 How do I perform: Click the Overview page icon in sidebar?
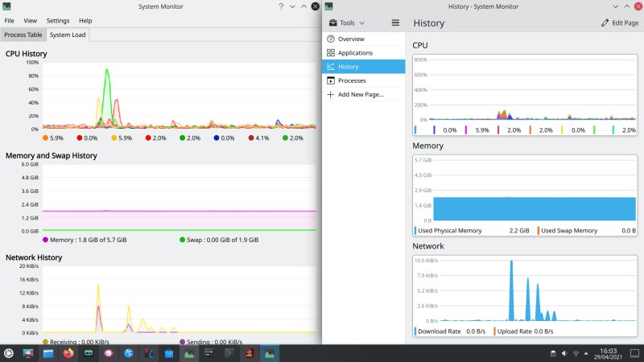(331, 39)
